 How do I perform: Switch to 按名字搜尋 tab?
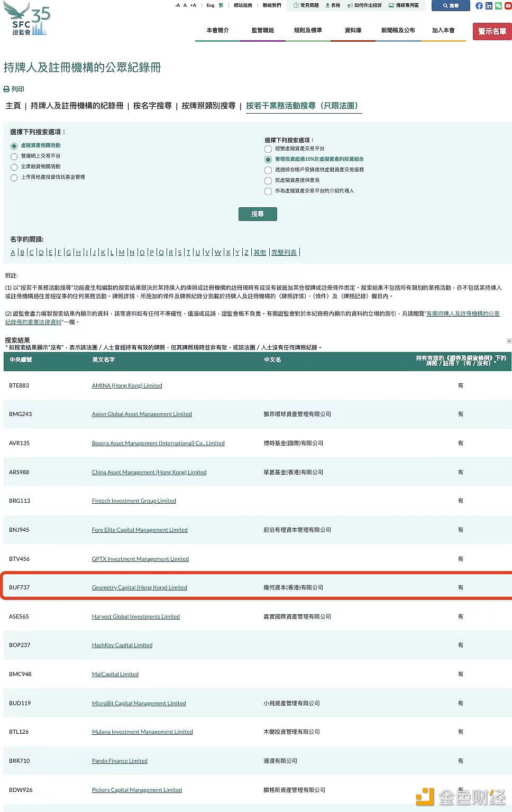point(152,106)
